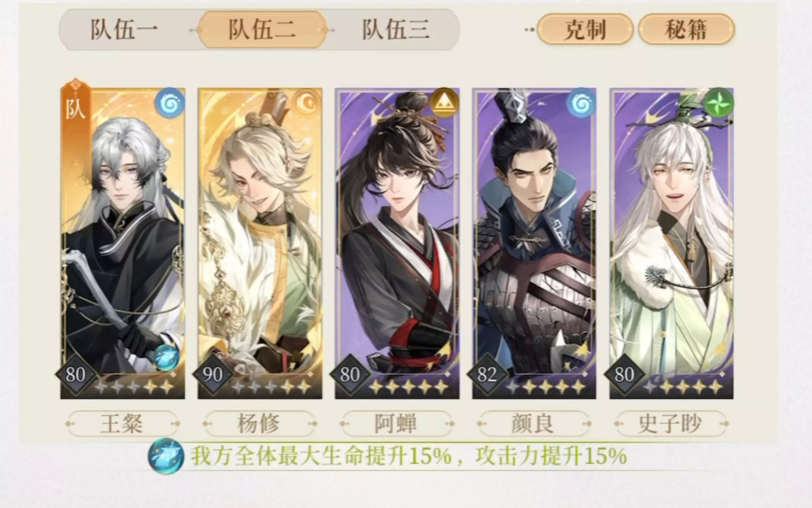This screenshot has width=812, height=508.
Task: Click the green pinwheel icon on 史子眇's card
Action: click(x=718, y=103)
